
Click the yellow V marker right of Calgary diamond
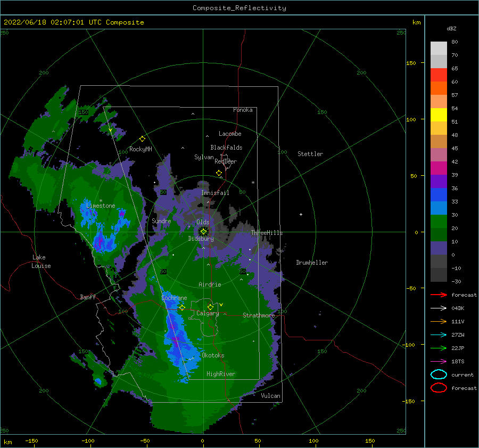click(x=221, y=305)
